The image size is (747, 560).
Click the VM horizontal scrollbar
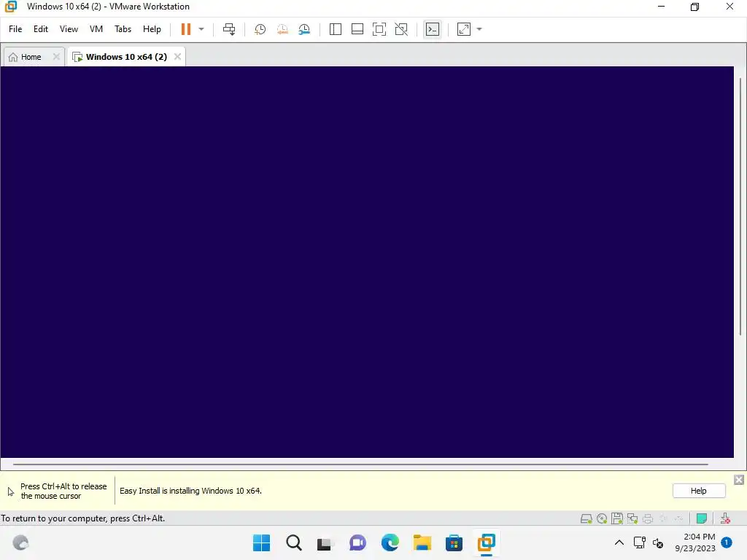pyautogui.click(x=360, y=464)
